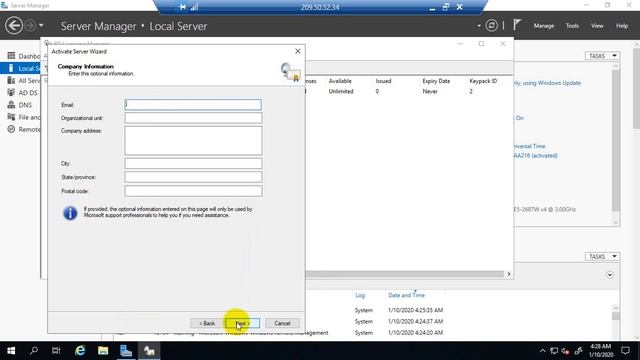Image resolution: width=640 pixels, height=360 pixels.
Task: Open Task View on taskbar
Action: pyautogui.click(x=56, y=351)
